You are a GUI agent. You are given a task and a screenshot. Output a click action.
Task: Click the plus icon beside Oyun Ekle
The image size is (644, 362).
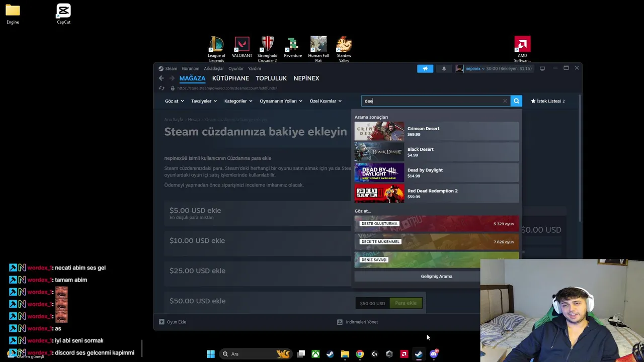tap(162, 322)
